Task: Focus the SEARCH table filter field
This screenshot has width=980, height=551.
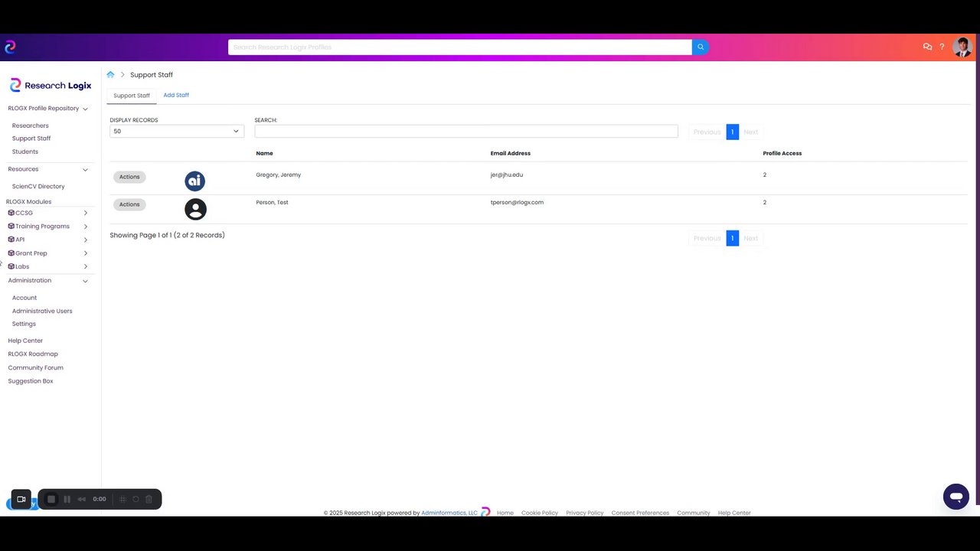Action: click(x=466, y=131)
